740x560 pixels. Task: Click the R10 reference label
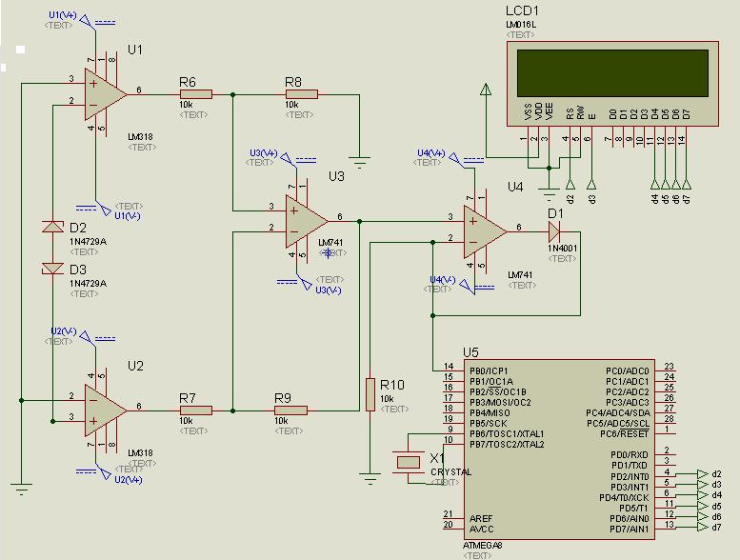coord(392,385)
